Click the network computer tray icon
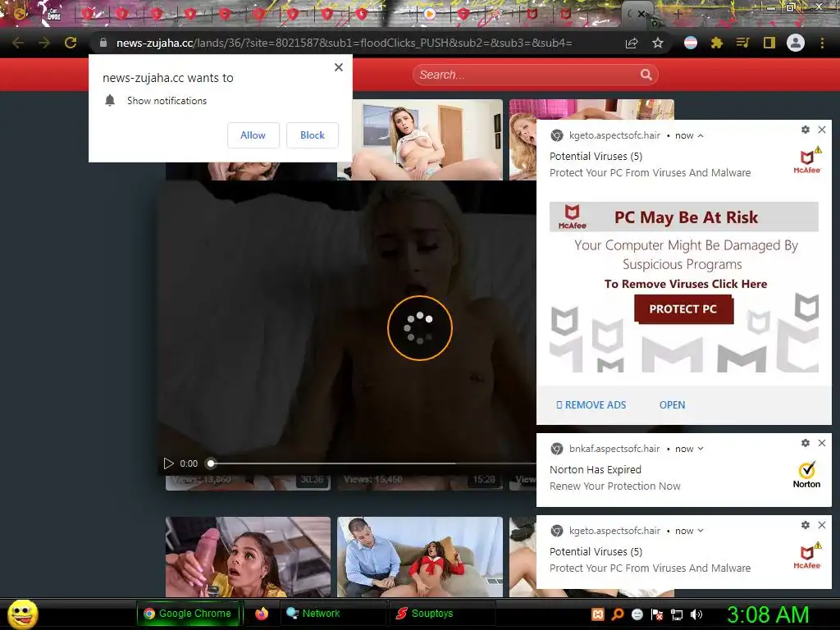Screen dimensions: 840x630 pyautogui.click(x=677, y=614)
